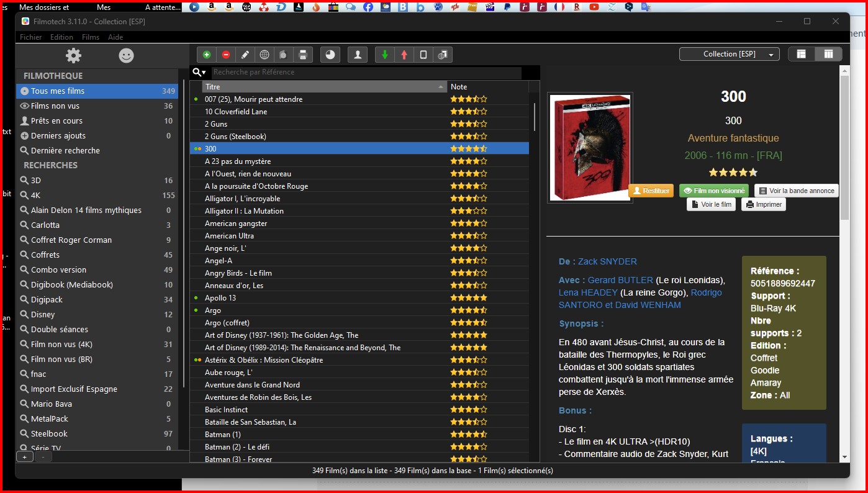Image resolution: width=868 pixels, height=493 pixels.
Task: Toggle the 'Film non visionné' seen status
Action: pos(713,191)
